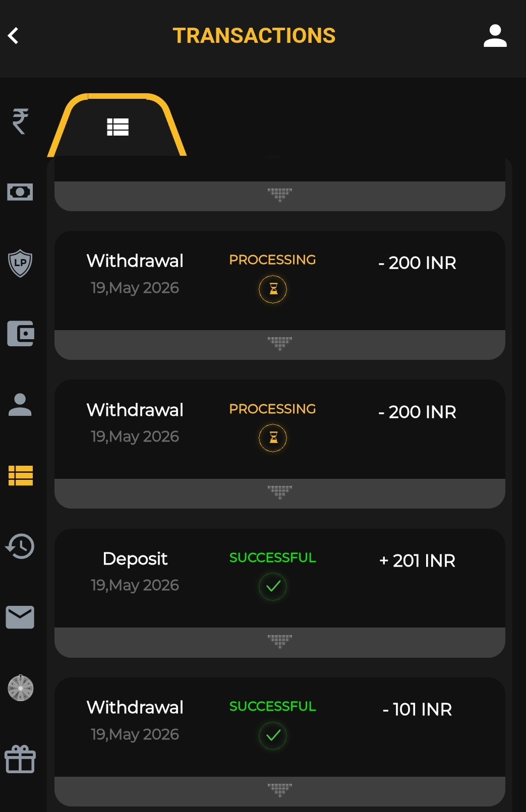Select the transactions list tab
The width and height of the screenshot is (526, 812).
[x=118, y=127]
